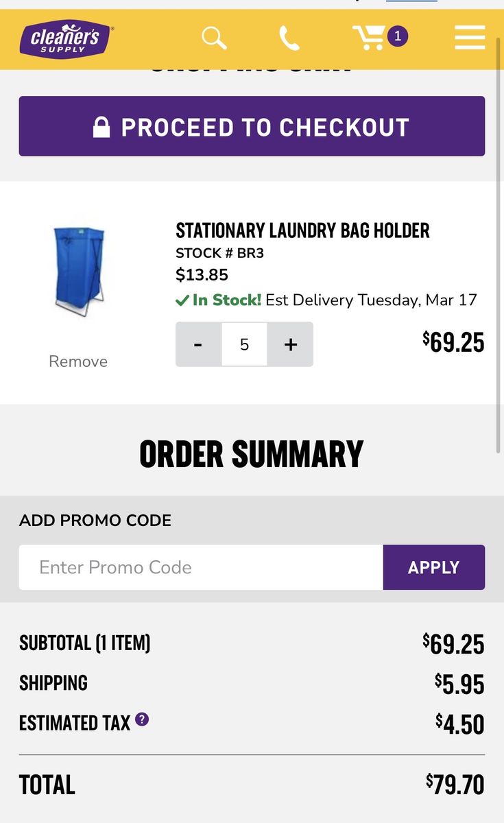Select the quantity field showing 5
This screenshot has height=823, width=504.
click(x=244, y=344)
